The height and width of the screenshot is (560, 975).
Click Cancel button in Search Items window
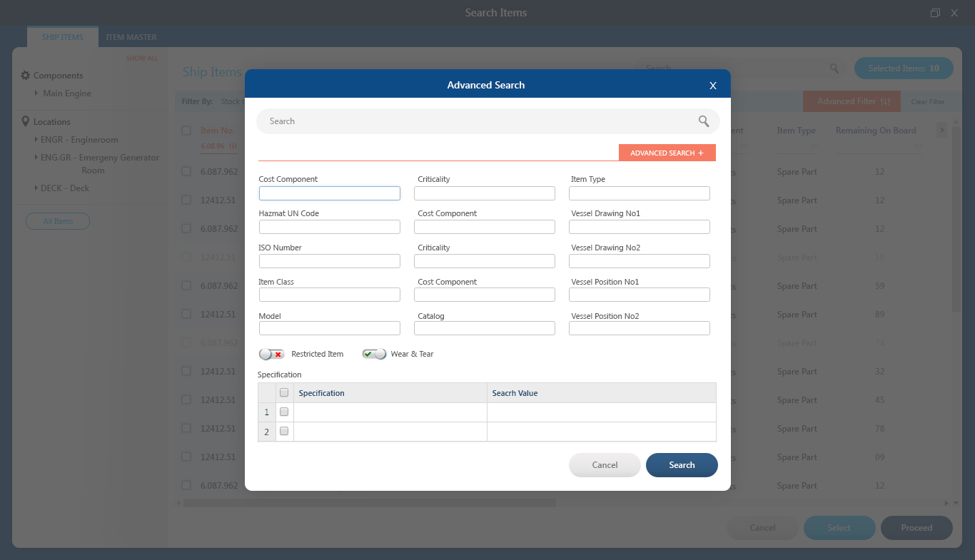click(762, 528)
